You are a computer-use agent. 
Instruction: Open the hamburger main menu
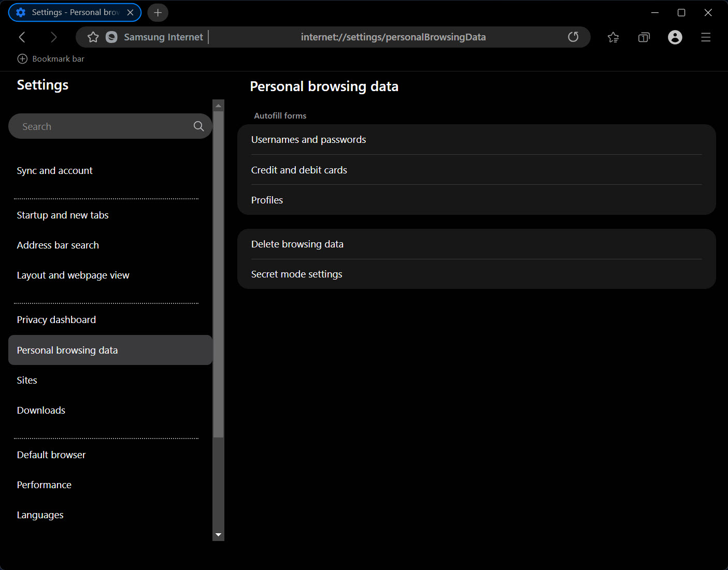pyautogui.click(x=706, y=37)
